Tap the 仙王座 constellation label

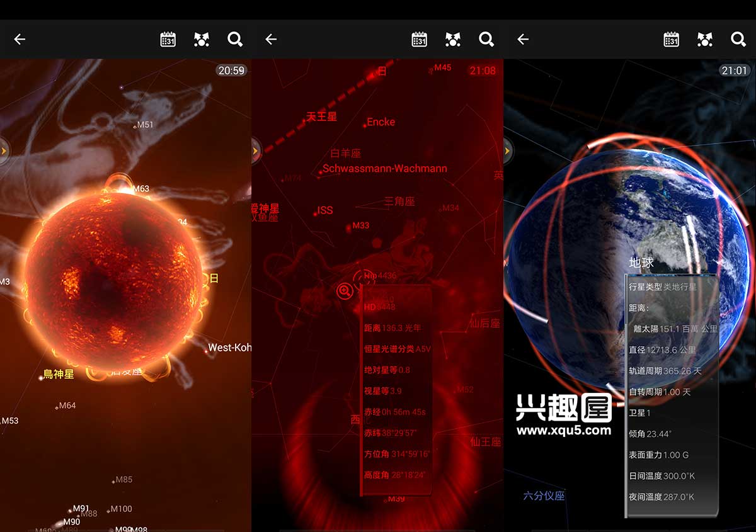[485, 442]
